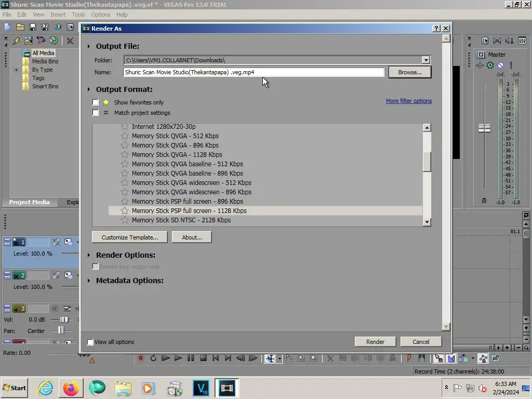This screenshot has height=399, width=532.
Task: Open the Insert menu
Action: [58, 15]
